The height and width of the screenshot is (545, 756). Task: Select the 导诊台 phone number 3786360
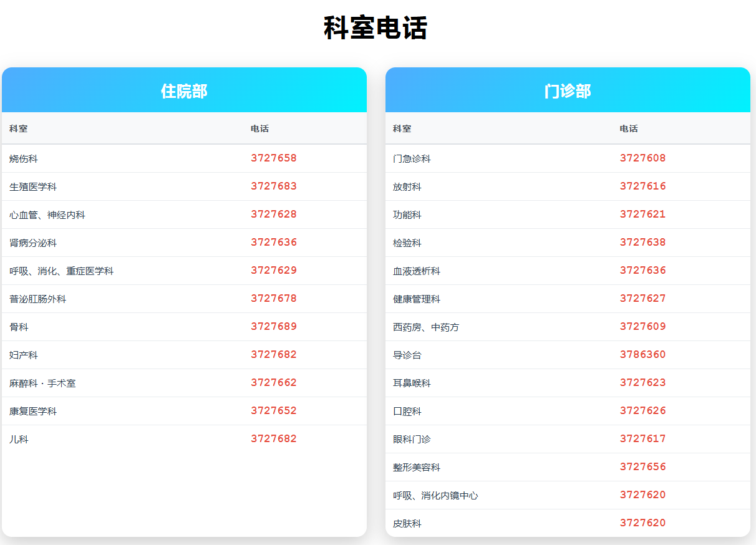(x=642, y=355)
